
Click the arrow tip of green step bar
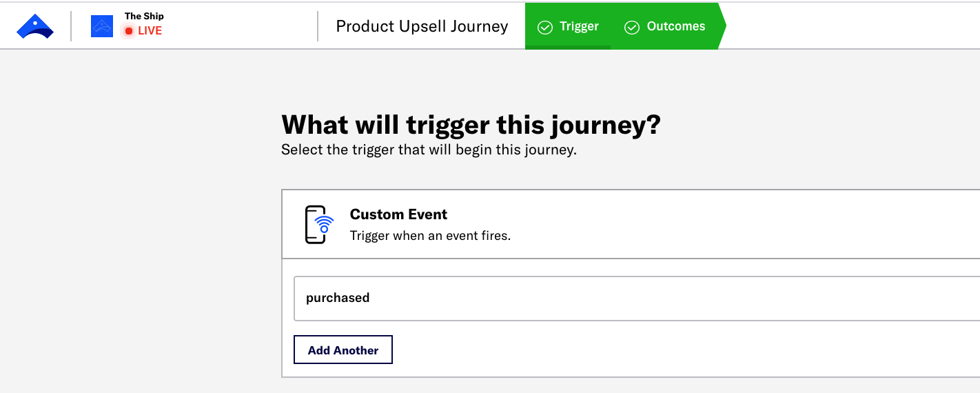click(x=721, y=26)
